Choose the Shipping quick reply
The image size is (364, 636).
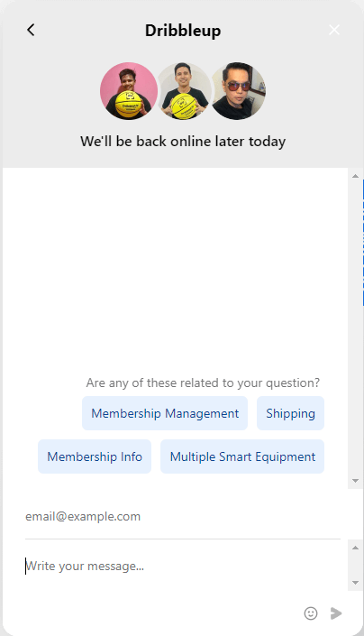[290, 413]
